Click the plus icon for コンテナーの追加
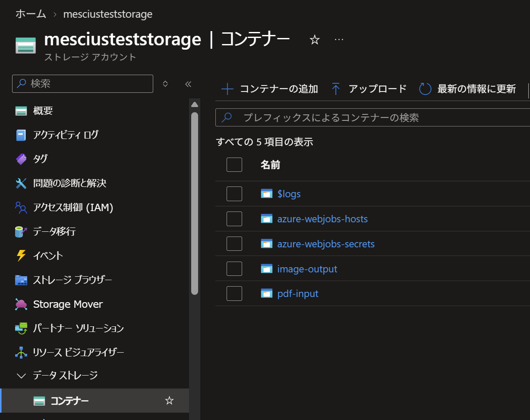This screenshot has width=530, height=420. 227,89
